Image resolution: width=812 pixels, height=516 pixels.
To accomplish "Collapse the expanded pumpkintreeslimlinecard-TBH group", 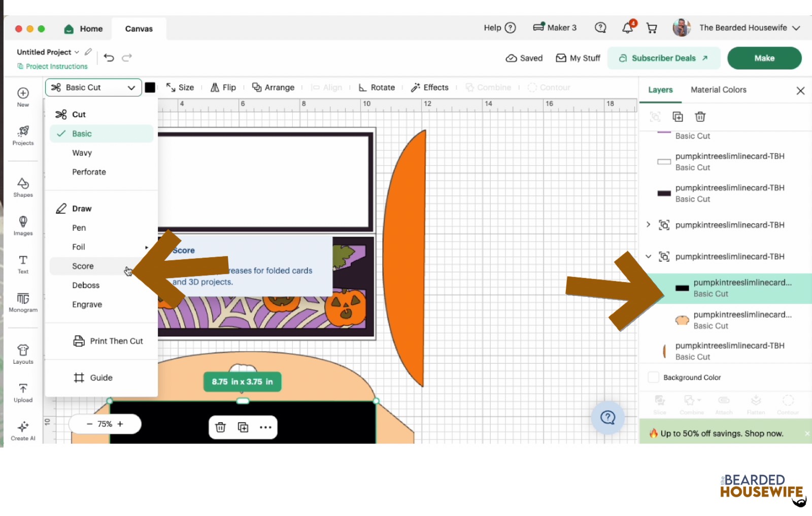I will pyautogui.click(x=648, y=256).
